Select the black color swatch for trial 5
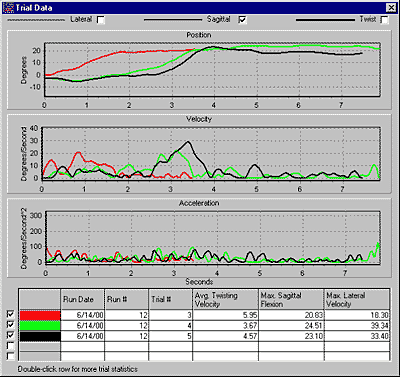 tap(40, 336)
